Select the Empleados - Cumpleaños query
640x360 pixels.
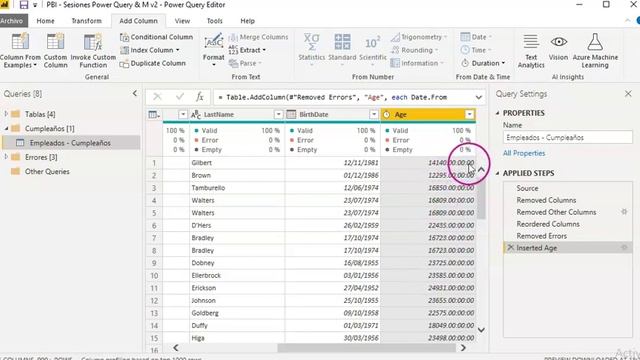70,143
